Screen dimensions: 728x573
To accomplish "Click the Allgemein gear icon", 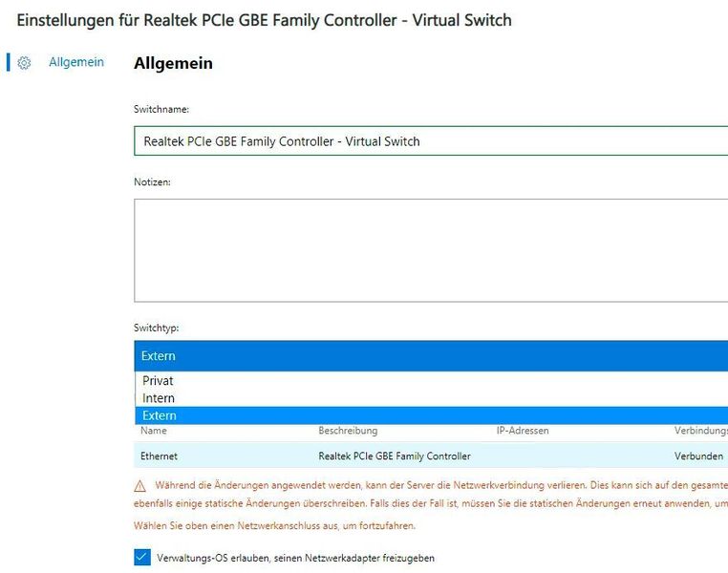I will point(24,63).
